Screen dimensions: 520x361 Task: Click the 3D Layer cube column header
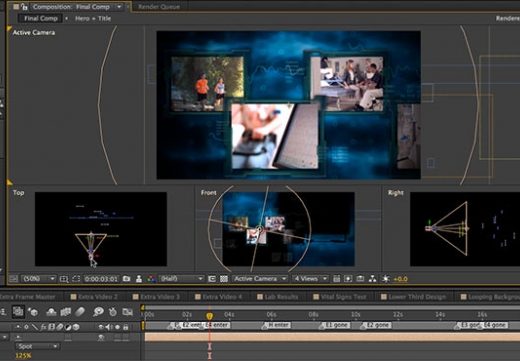pyautogui.click(x=76, y=327)
